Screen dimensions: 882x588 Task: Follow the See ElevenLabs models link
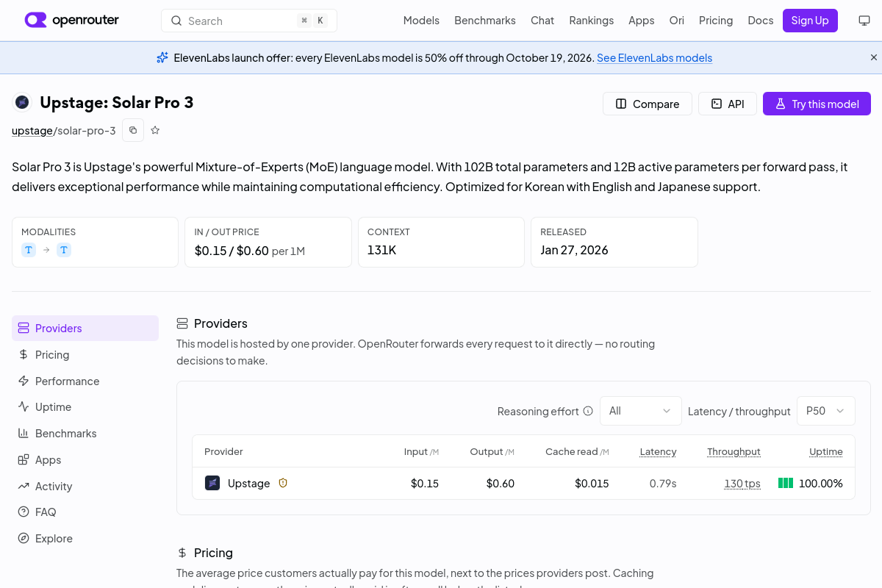tap(655, 57)
